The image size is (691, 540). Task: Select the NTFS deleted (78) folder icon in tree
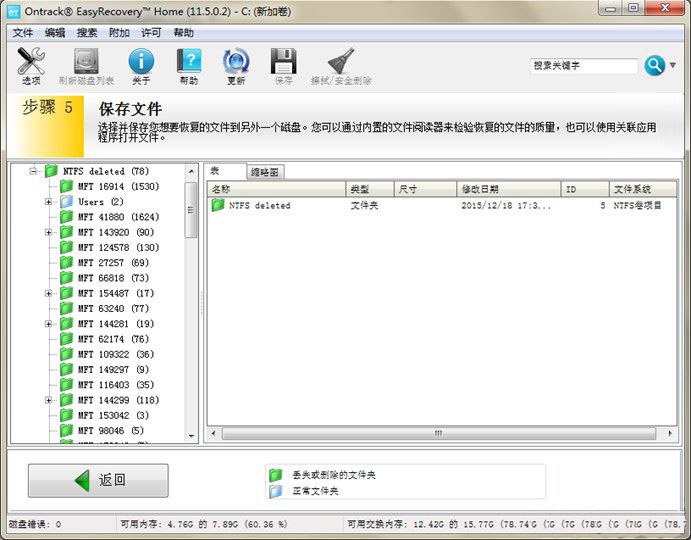[x=51, y=171]
